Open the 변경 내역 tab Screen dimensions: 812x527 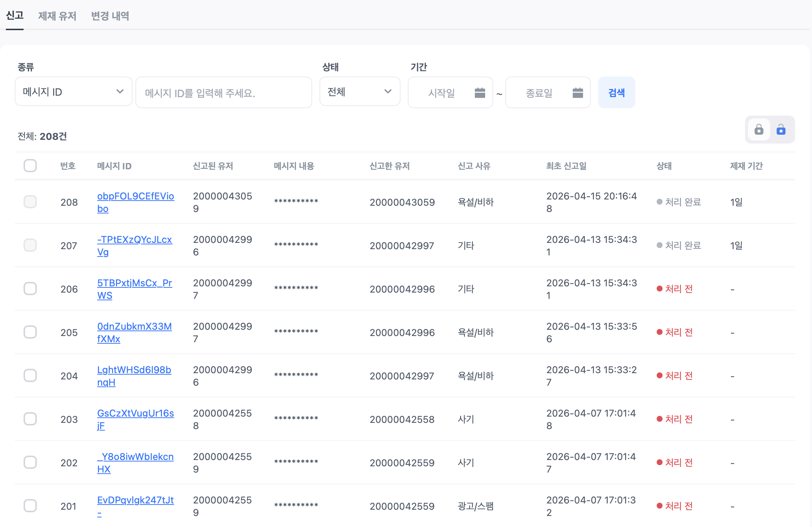point(110,16)
